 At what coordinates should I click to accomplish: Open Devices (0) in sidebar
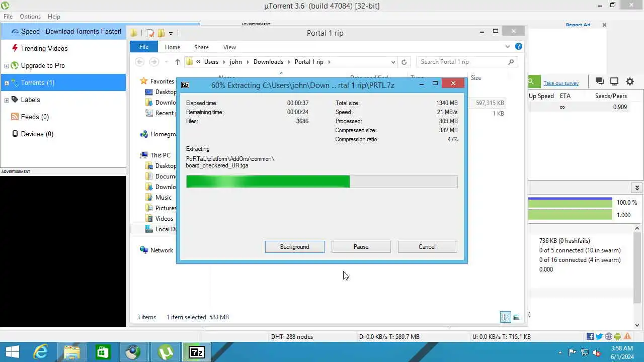point(37,134)
